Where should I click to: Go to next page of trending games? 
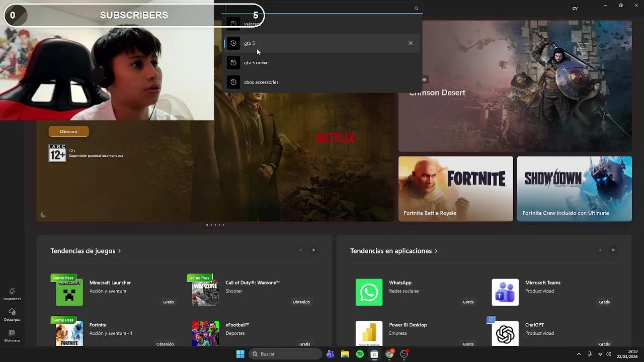click(313, 250)
